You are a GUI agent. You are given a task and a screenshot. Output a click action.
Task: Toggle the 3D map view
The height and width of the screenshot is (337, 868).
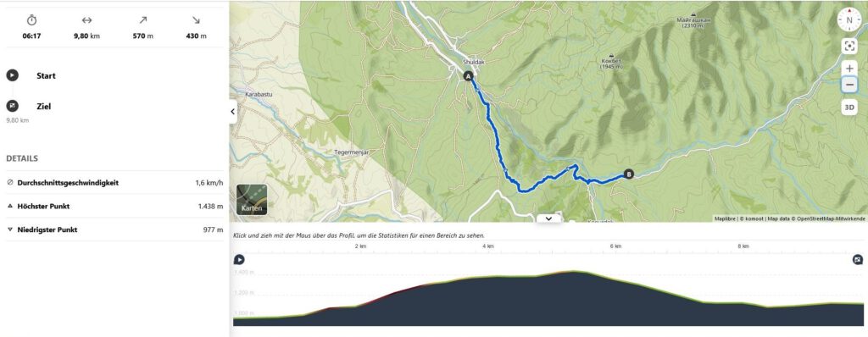849,108
